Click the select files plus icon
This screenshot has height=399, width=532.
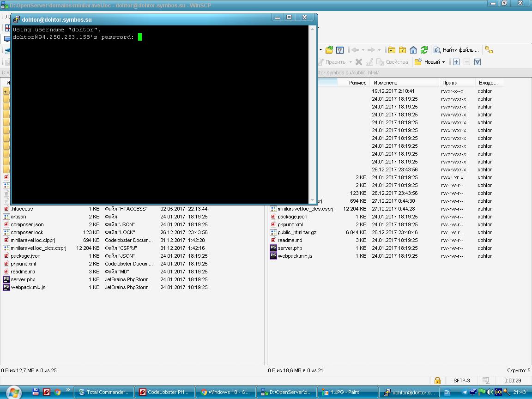pyautogui.click(x=456, y=62)
